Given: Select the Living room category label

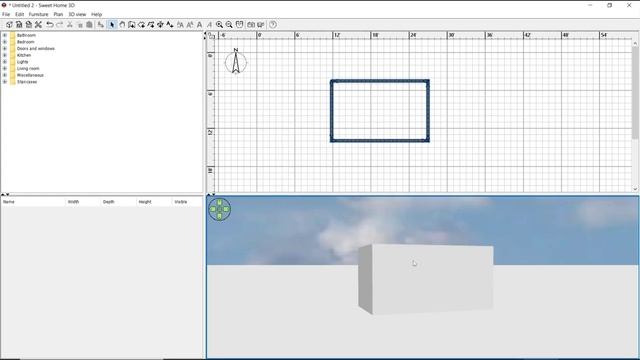Looking at the screenshot, I should pyautogui.click(x=28, y=69).
